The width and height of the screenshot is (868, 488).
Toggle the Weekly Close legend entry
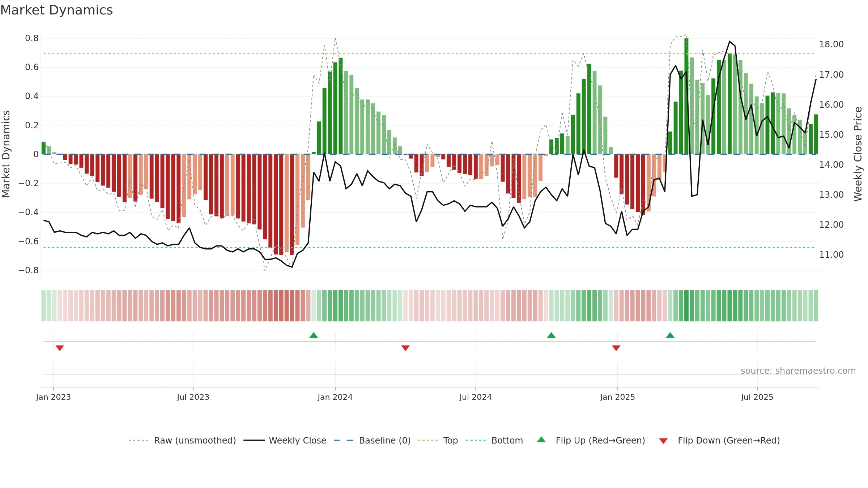click(285, 440)
